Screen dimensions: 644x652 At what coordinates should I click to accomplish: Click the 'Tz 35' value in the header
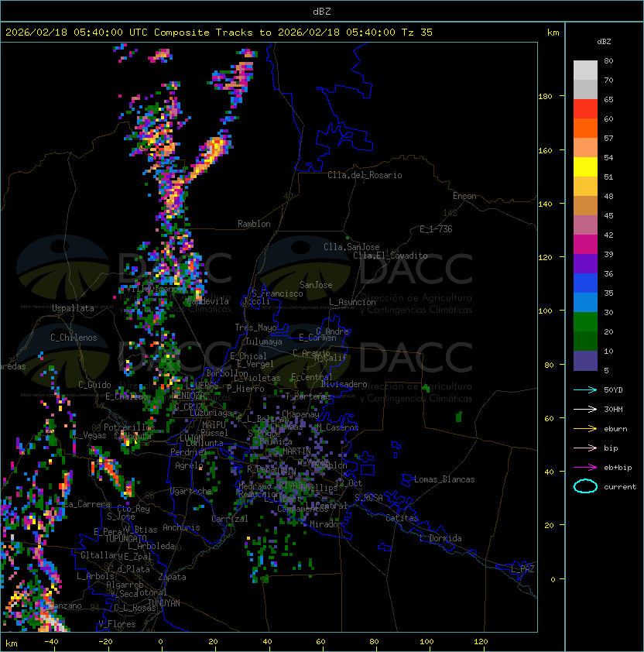pyautogui.click(x=417, y=33)
